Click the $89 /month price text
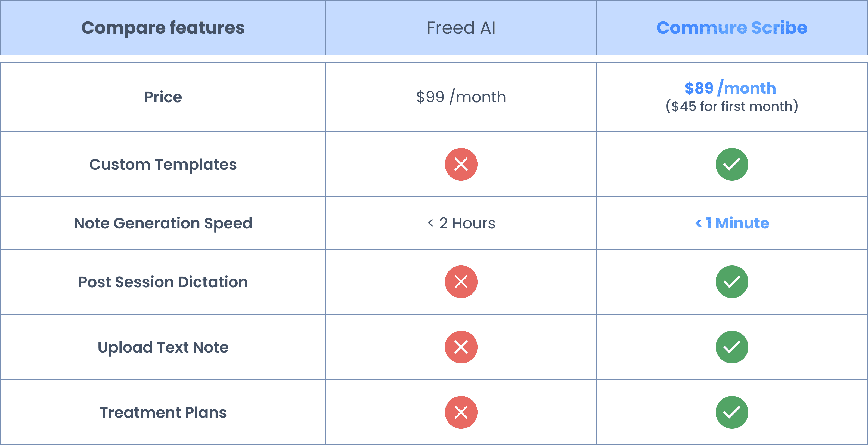Image resolution: width=868 pixels, height=445 pixels. click(x=730, y=88)
